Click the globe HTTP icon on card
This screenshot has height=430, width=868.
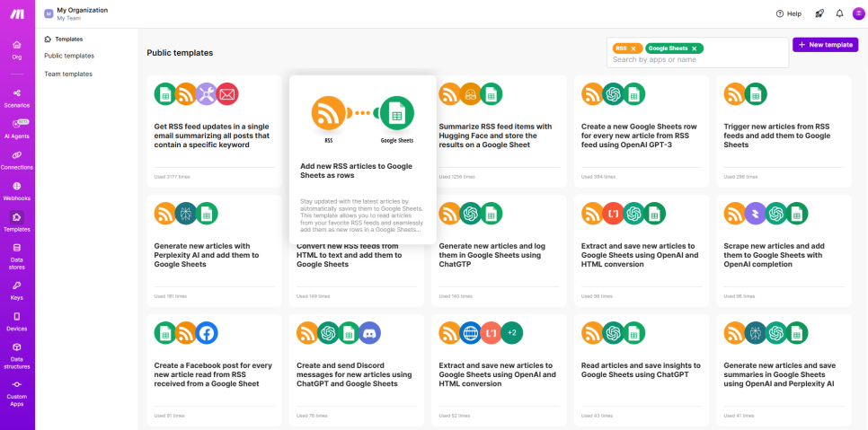[x=471, y=333]
